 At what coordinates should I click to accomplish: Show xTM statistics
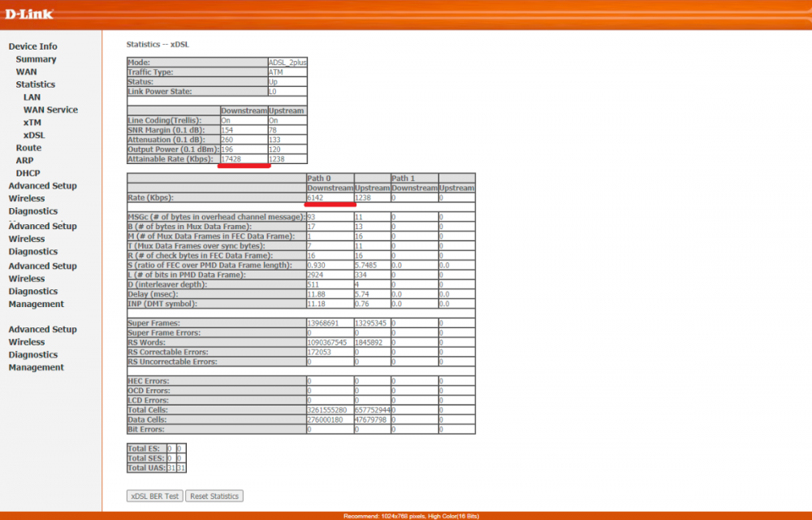[x=32, y=123]
